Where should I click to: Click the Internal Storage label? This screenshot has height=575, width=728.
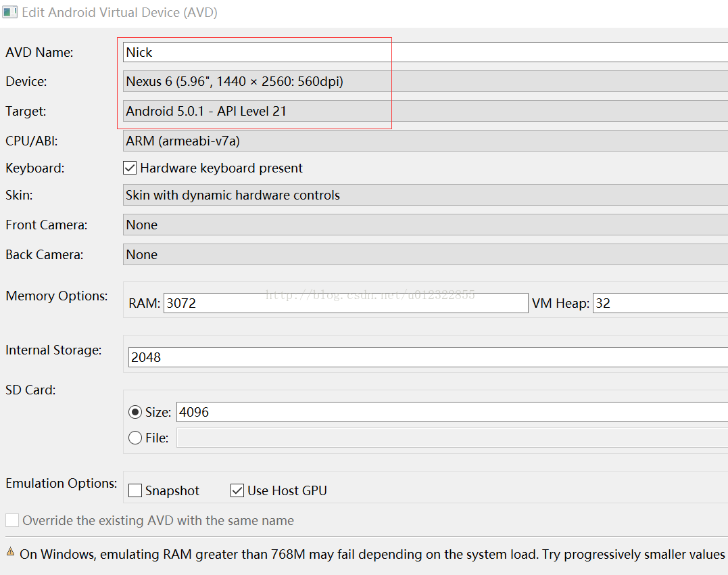tap(53, 350)
